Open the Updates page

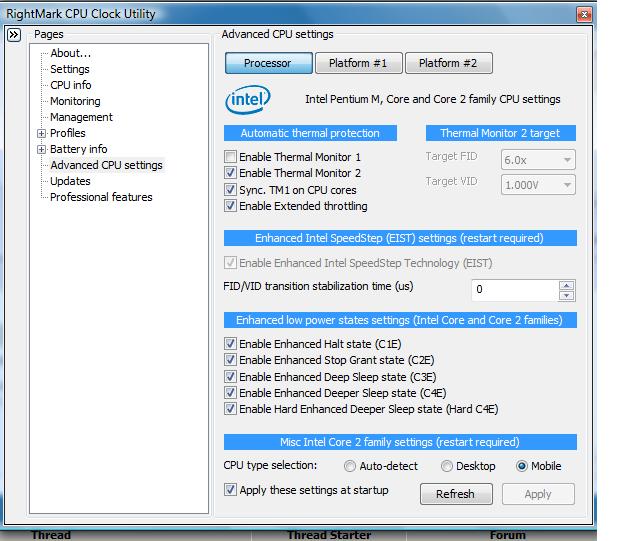pos(70,181)
